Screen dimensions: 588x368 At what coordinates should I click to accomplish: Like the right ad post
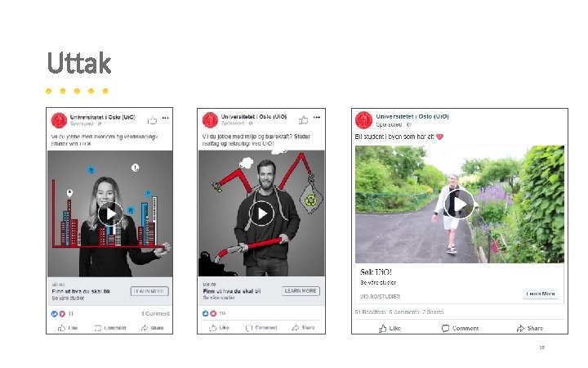(390, 328)
